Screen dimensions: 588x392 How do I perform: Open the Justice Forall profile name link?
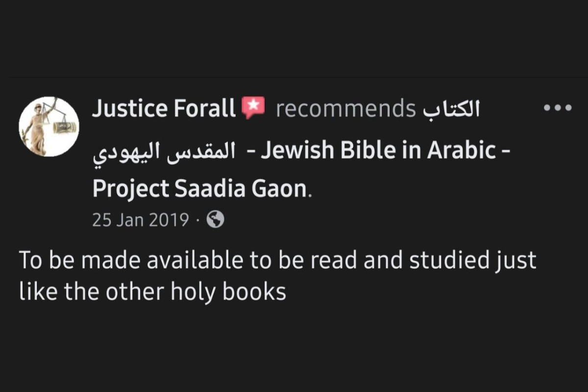(164, 108)
